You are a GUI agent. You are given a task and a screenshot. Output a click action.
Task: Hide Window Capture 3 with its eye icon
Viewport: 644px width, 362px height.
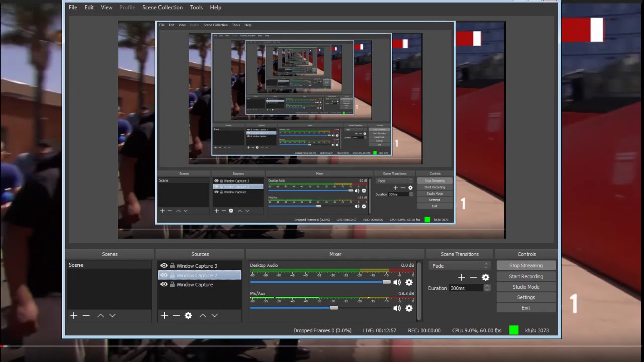pyautogui.click(x=164, y=266)
